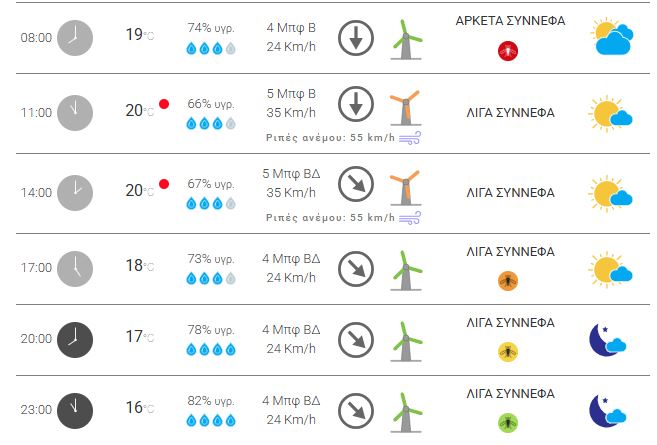Click the red warning dot at 11:00
Image resolution: width=657 pixels, height=445 pixels.
(164, 104)
